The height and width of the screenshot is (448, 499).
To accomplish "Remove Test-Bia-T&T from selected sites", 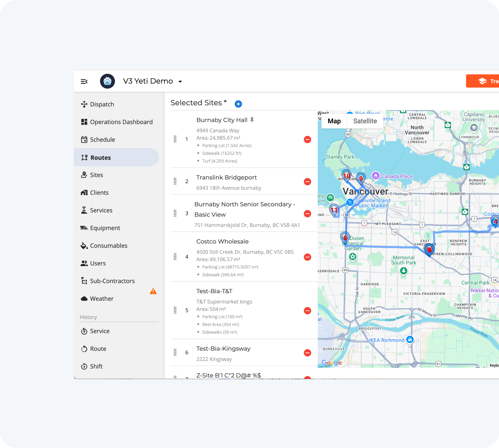I will (x=307, y=311).
